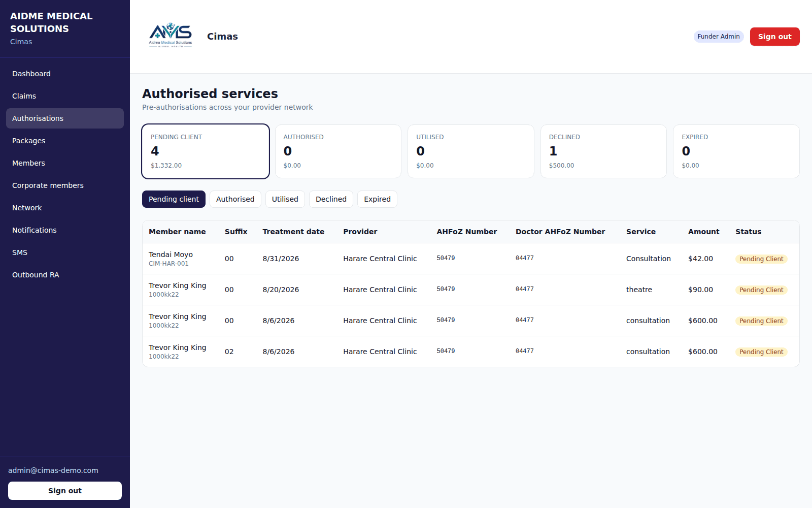Click Treatment date column header
This screenshot has height=508, width=812.
pos(293,232)
